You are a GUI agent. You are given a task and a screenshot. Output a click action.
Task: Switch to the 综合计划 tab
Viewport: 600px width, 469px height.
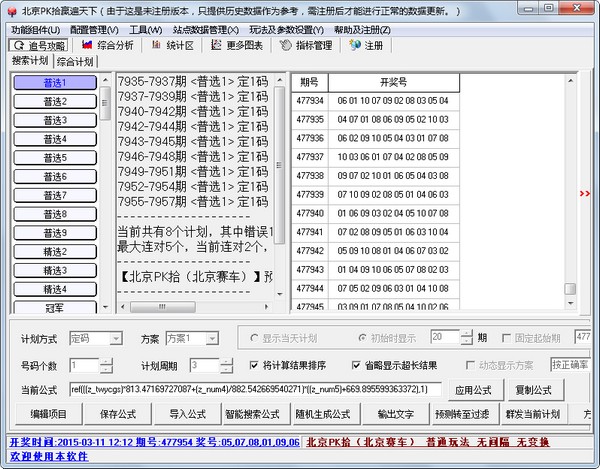(x=75, y=61)
